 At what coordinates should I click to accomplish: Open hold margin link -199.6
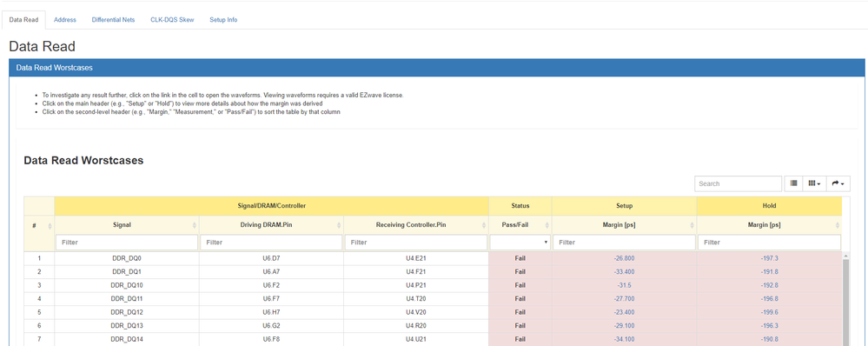pyautogui.click(x=769, y=312)
